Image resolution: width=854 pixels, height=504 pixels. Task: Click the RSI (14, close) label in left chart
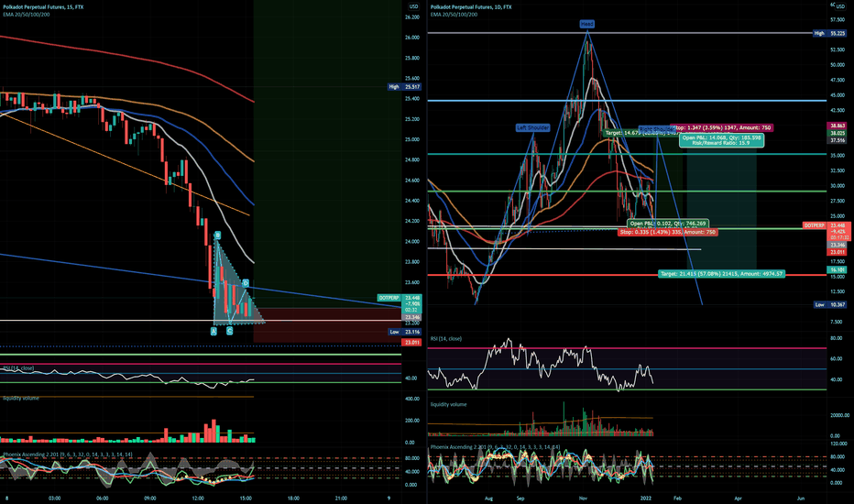click(18, 369)
